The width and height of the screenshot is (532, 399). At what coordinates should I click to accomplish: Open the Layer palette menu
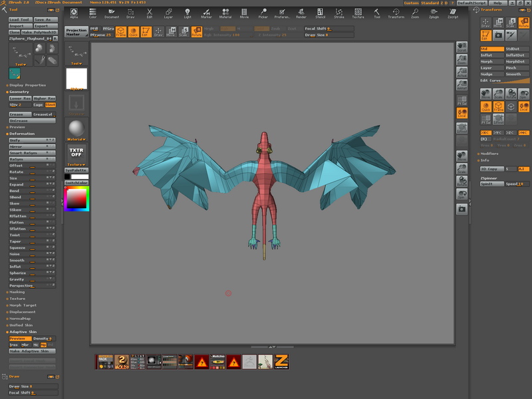click(x=168, y=13)
